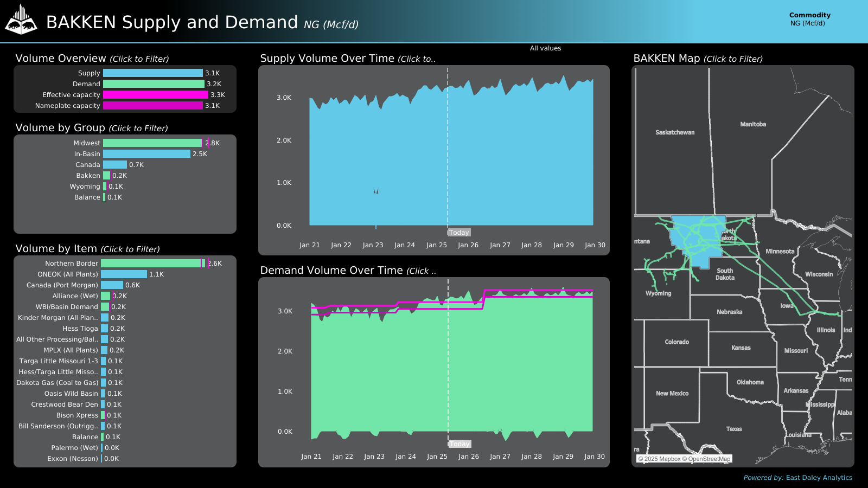Select Palermo (Wet) item
This screenshot has height=488, width=868.
coord(75,448)
